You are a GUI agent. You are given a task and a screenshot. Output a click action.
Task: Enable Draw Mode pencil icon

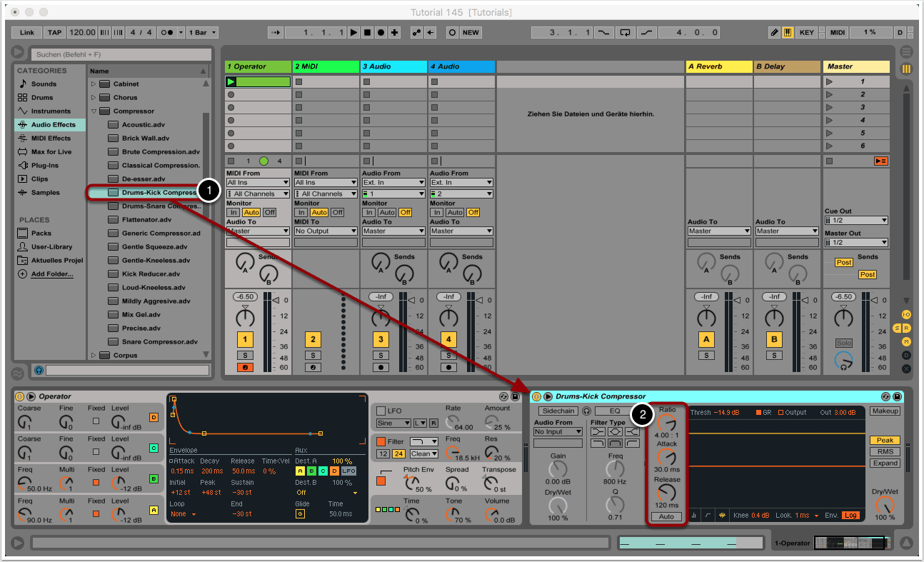775,33
